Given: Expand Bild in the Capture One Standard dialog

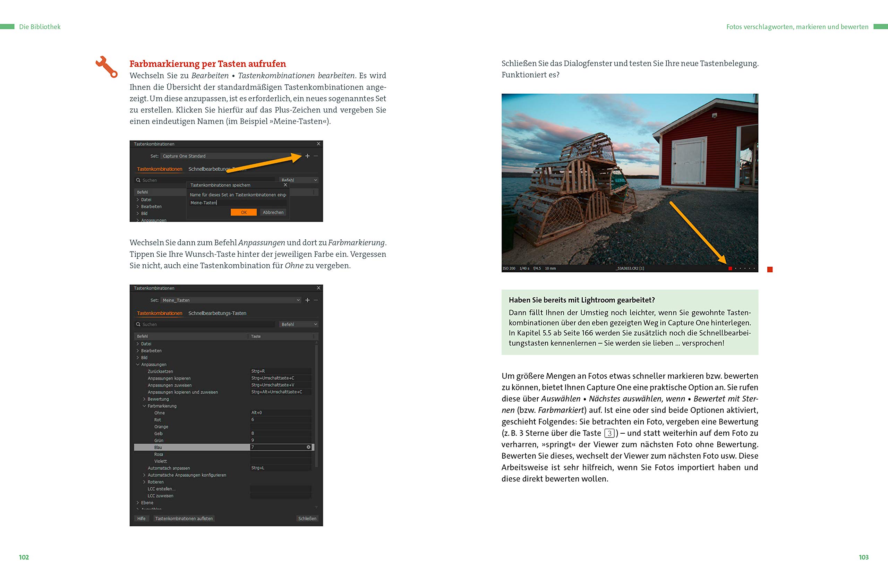Looking at the screenshot, I should tap(138, 213).
